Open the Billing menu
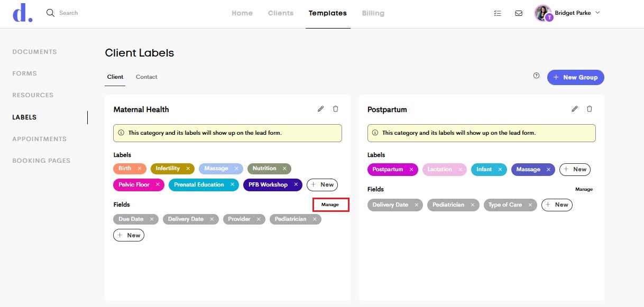This screenshot has height=307, width=644. pyautogui.click(x=373, y=13)
